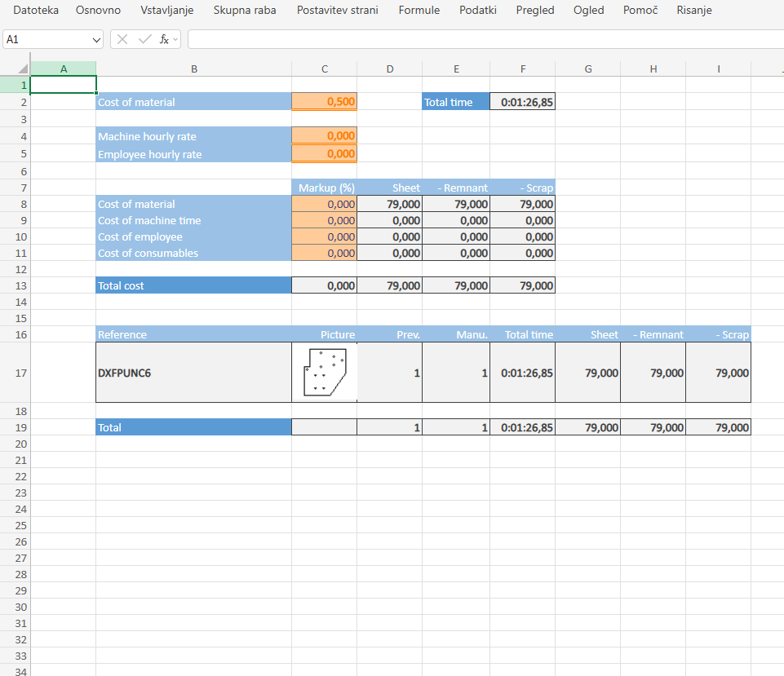784x676 pixels.
Task: Click the Total time value cell in row 2
Action: coord(522,102)
